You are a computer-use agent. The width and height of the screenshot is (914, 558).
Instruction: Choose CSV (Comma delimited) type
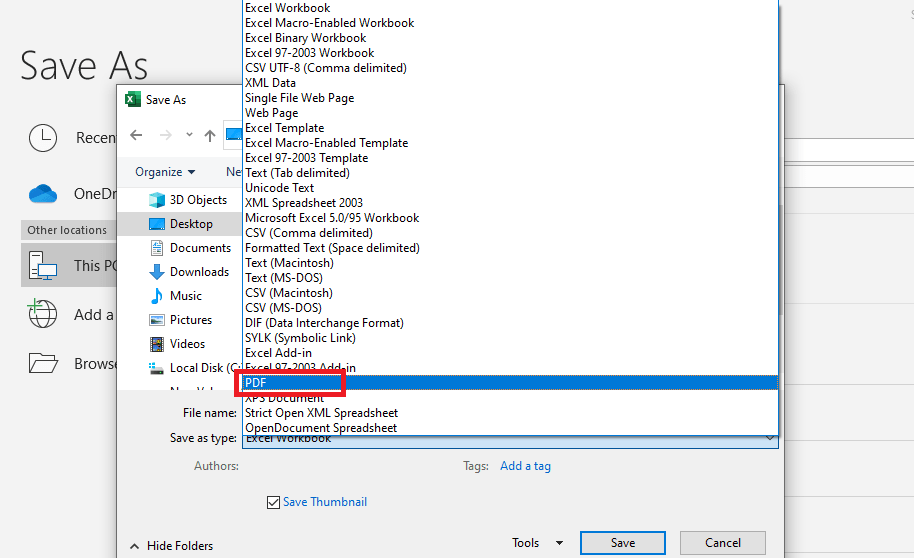[510, 233]
